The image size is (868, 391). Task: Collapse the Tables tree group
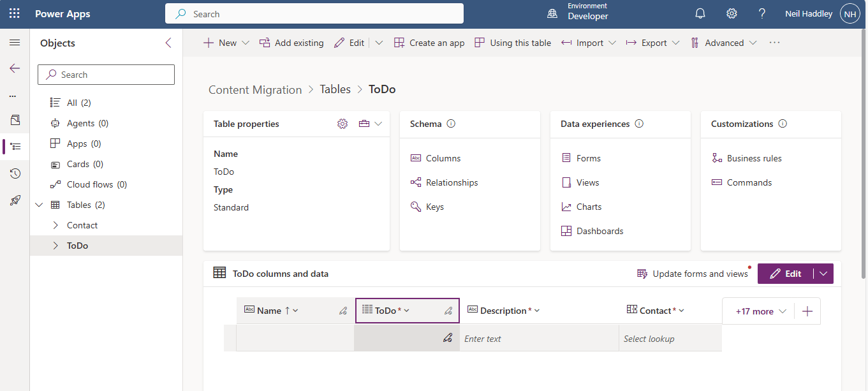click(40, 205)
